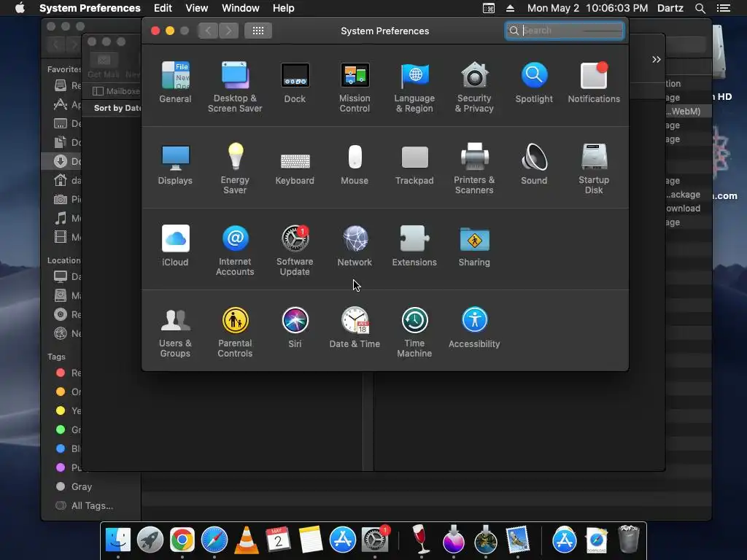Open Network preferences
Viewport: 747px width, 560px height.
point(355,246)
